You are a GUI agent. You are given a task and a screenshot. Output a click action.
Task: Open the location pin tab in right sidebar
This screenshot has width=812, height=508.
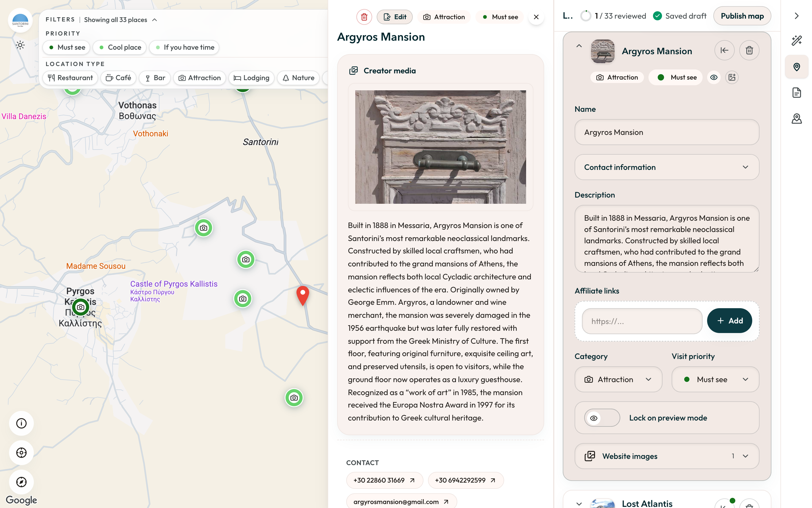coord(796,67)
